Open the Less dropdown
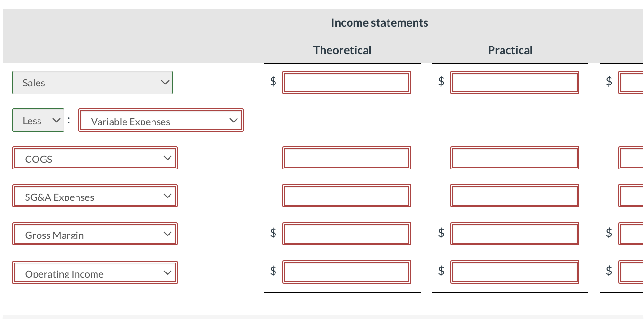This screenshot has width=644, height=319. click(38, 121)
